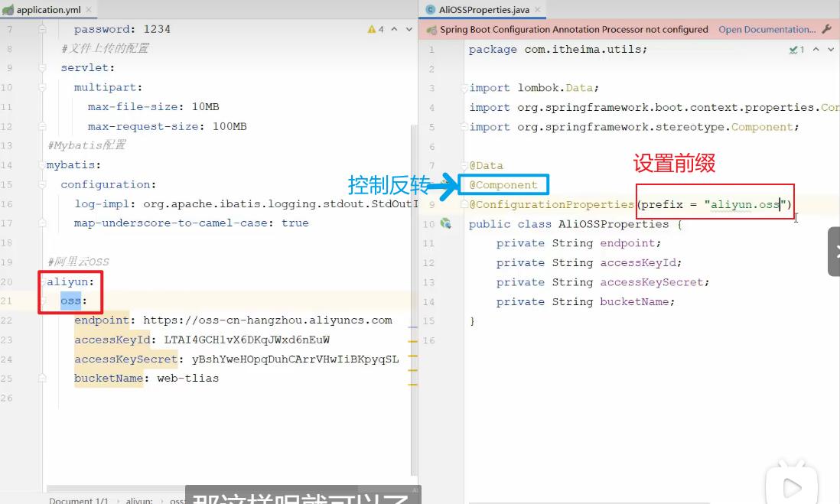Click the aliyun breadcrumb in the bottom bar
Viewport: 840px width, 504px height.
pos(139,501)
